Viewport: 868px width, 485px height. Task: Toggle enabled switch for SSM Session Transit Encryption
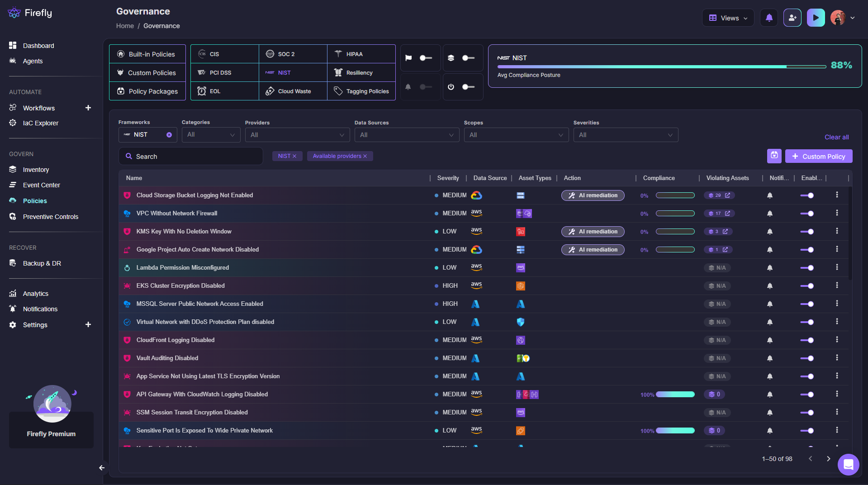point(807,413)
